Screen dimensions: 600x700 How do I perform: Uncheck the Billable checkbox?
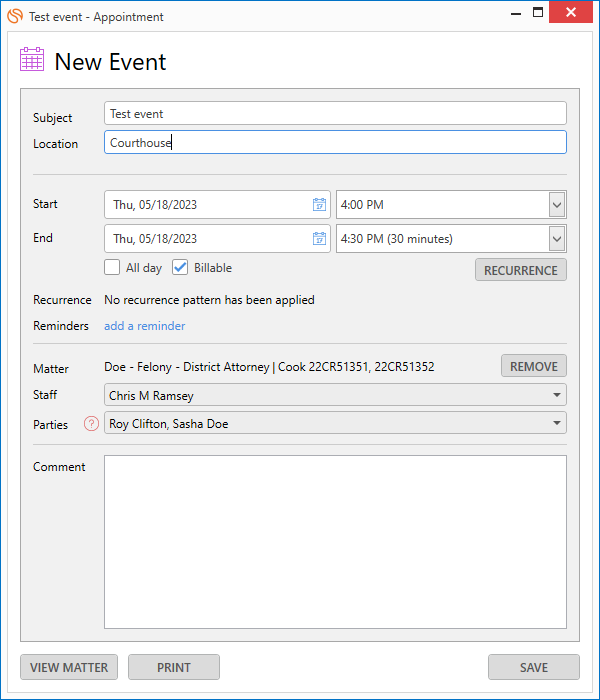[x=181, y=268]
